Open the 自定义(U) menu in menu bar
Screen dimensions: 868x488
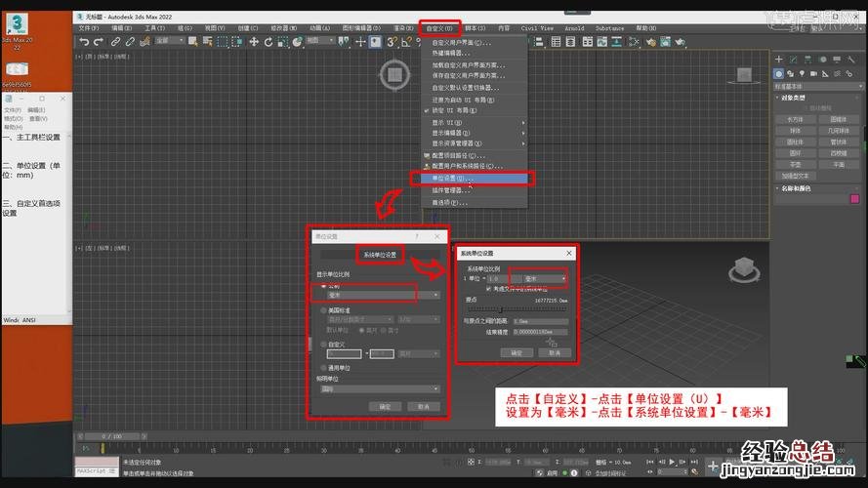tap(440, 28)
